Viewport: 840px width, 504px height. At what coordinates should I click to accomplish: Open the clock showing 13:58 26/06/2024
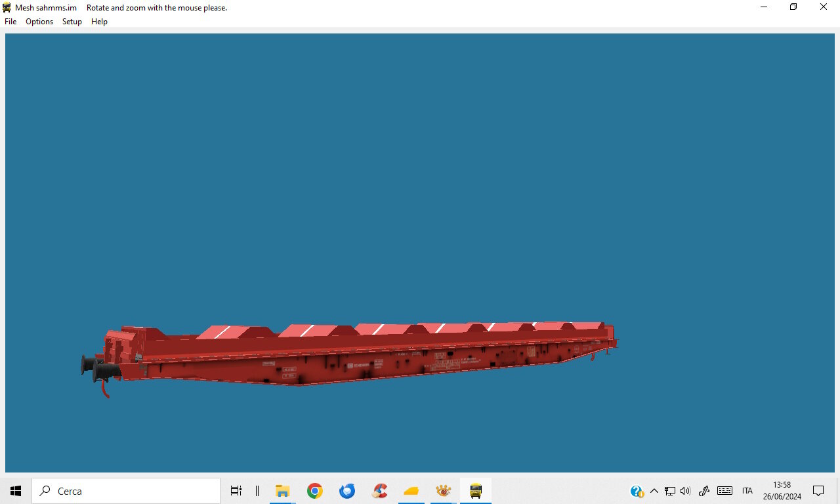point(782,491)
